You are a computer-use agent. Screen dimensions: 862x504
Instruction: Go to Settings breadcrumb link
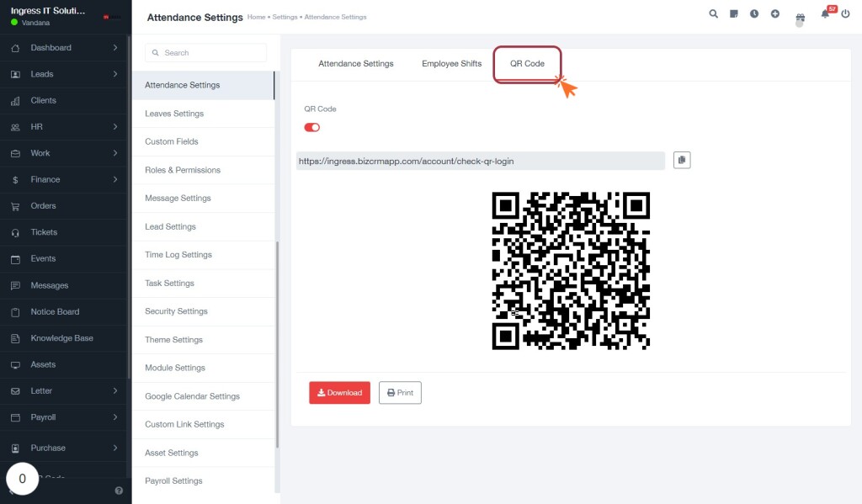(285, 17)
